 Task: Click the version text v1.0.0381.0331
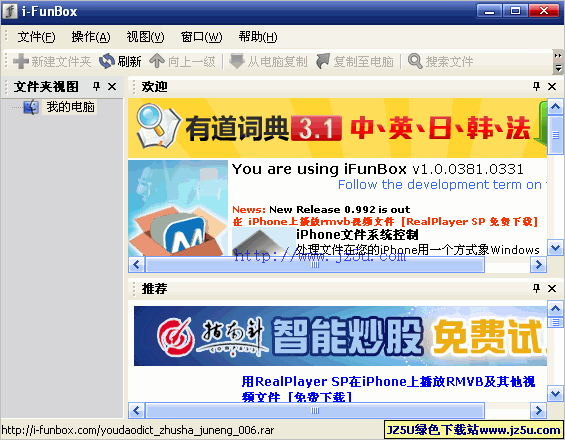pos(468,169)
